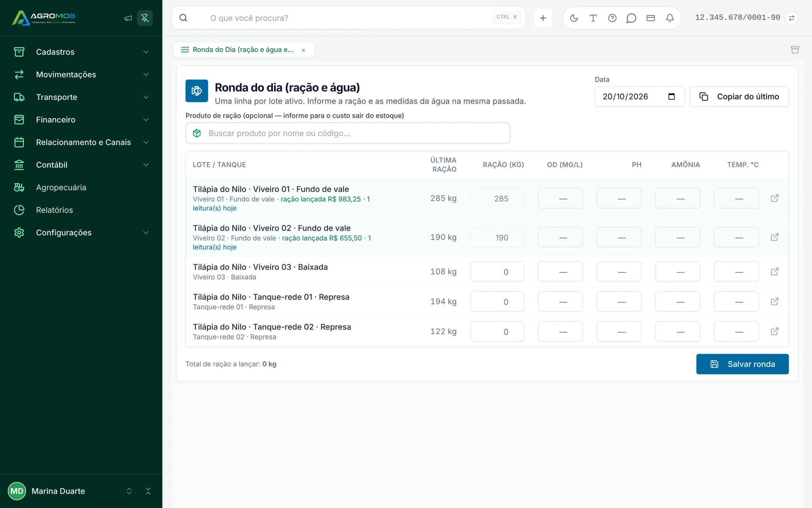Click the megaphone announcements icon
The image size is (812, 508).
128,18
